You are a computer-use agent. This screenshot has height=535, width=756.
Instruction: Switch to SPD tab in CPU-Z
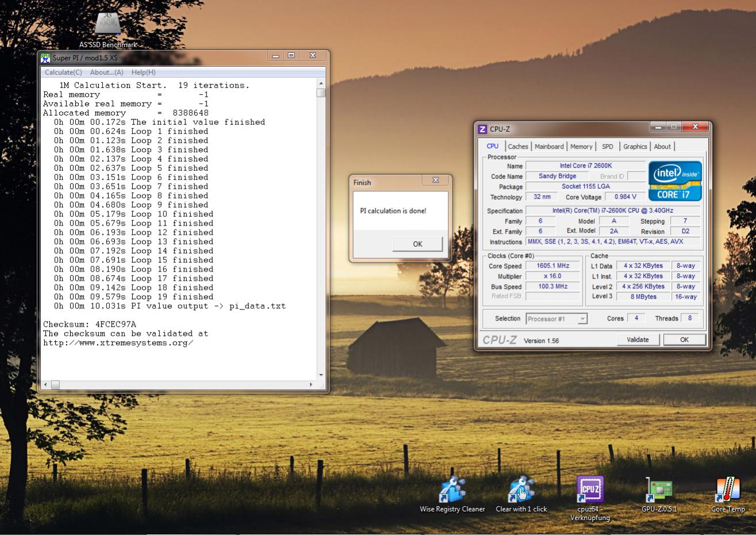(608, 147)
